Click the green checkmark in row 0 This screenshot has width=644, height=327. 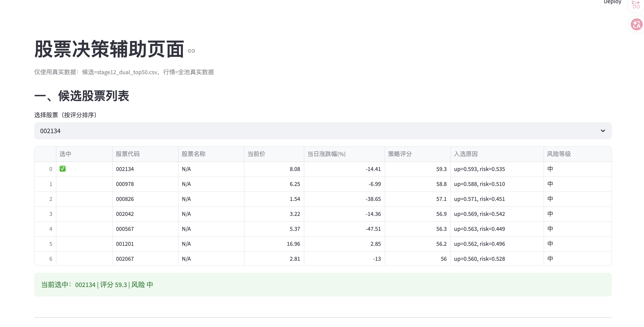coord(63,169)
